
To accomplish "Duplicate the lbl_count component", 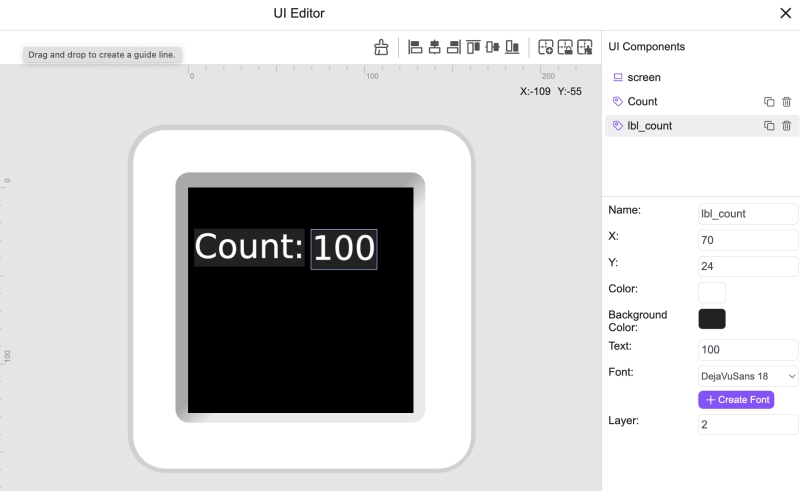I will (769, 126).
